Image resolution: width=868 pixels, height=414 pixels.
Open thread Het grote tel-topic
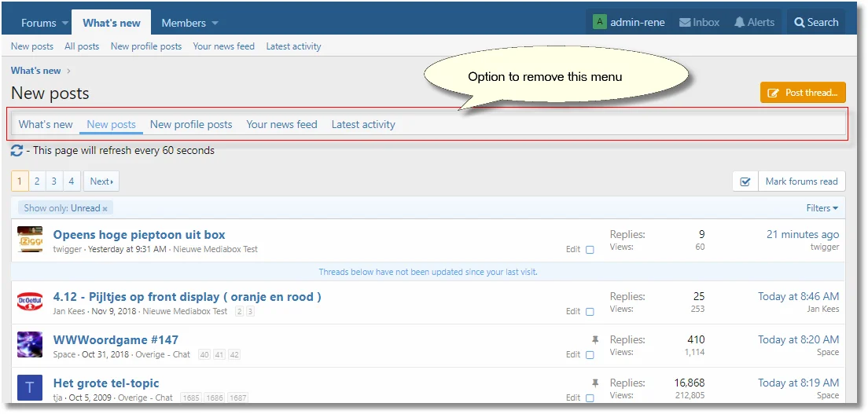coord(106,383)
